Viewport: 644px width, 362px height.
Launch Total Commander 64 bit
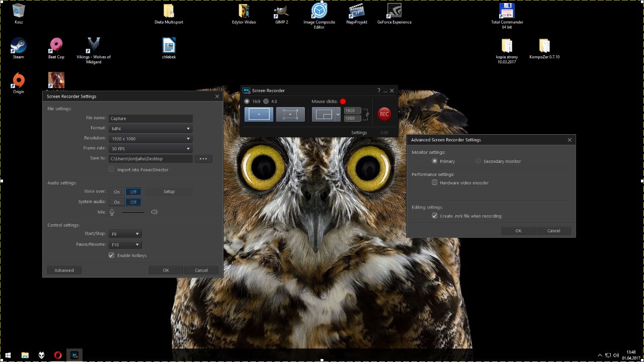tap(507, 16)
